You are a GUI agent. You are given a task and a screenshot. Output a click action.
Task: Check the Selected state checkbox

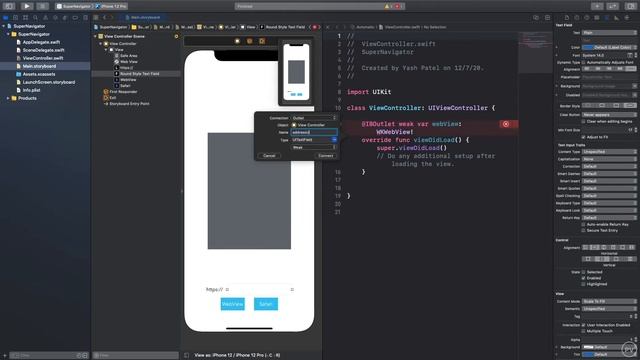click(583, 272)
